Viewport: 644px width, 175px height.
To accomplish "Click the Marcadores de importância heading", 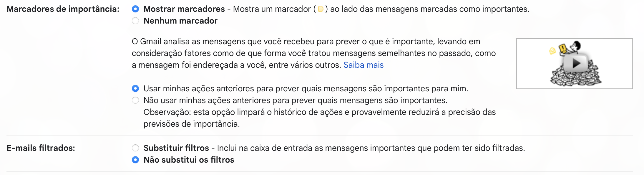I will click(63, 9).
